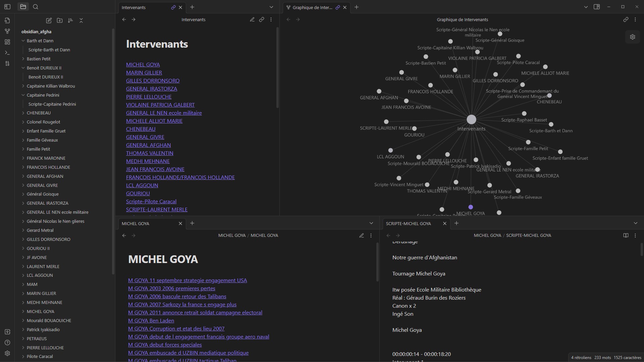
Task: Create a new note from file explorer toolbar
Action: coord(49,20)
